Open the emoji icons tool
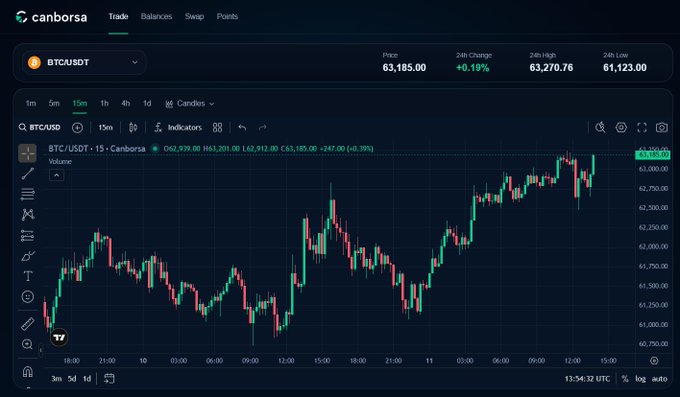Screen dimensions: 680x397 (27, 297)
